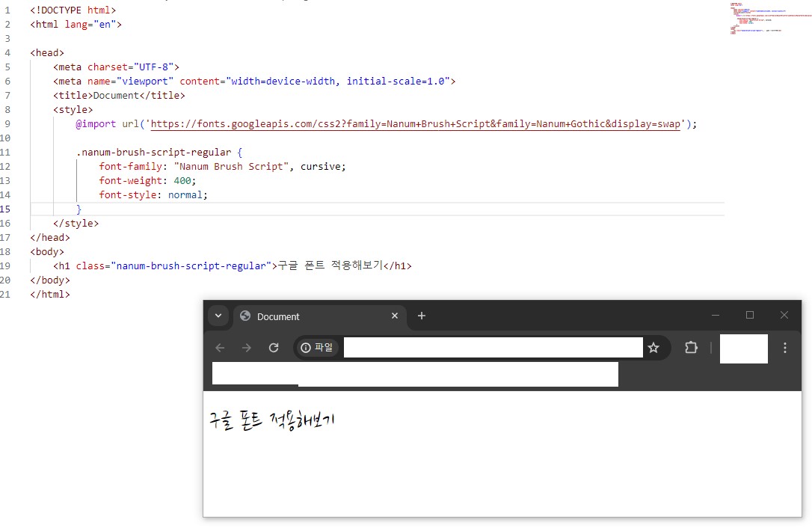Click line number 19 in the gutter
The height and width of the screenshot is (531, 812).
pos(5,265)
